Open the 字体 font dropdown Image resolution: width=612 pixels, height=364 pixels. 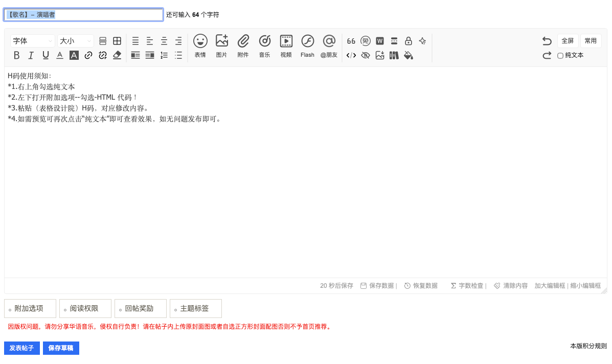point(32,41)
